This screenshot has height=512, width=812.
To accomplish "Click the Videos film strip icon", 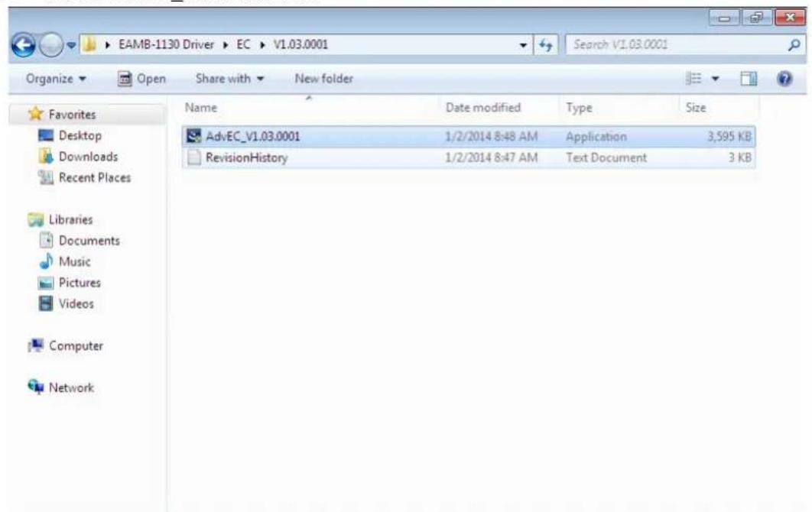I will click(x=46, y=303).
